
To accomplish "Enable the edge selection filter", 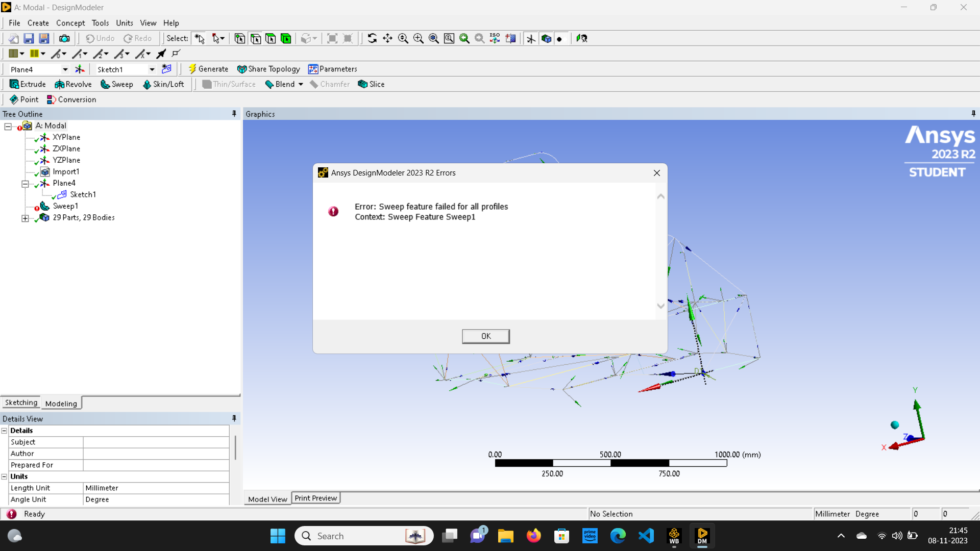I will pos(255,38).
